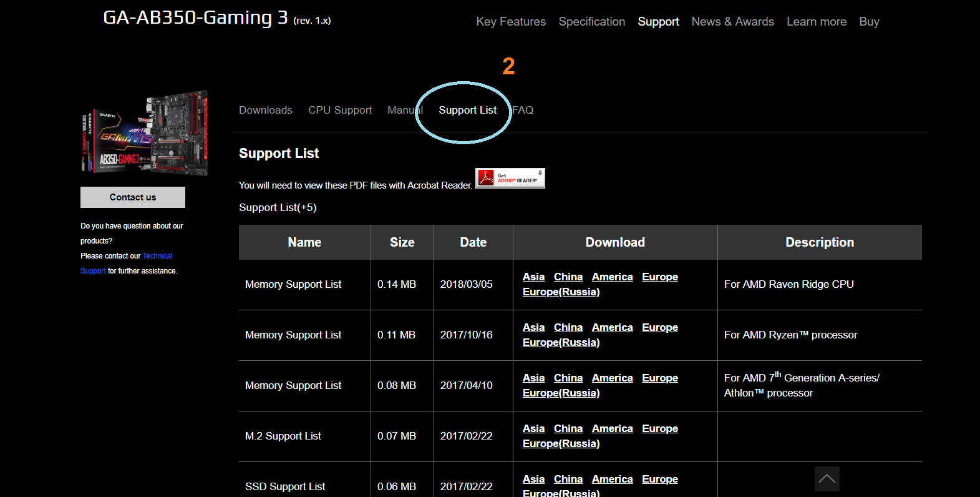Download SSD Support List from Asia
Viewport: 980px width, 497px height.
click(533, 479)
